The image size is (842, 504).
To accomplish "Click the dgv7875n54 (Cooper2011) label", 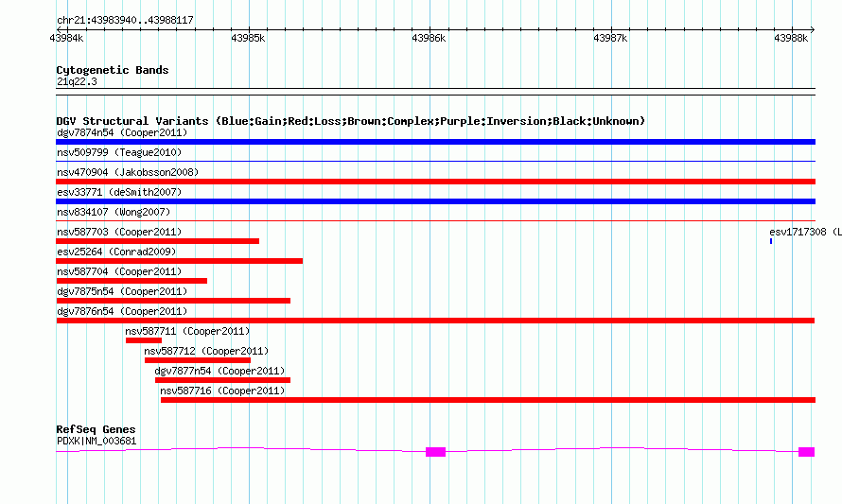I will pos(122,291).
